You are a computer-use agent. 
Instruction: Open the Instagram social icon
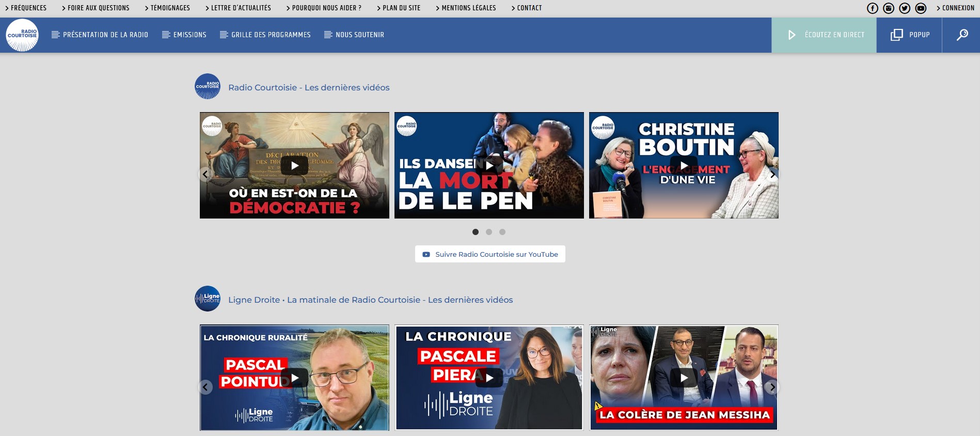pyautogui.click(x=889, y=8)
